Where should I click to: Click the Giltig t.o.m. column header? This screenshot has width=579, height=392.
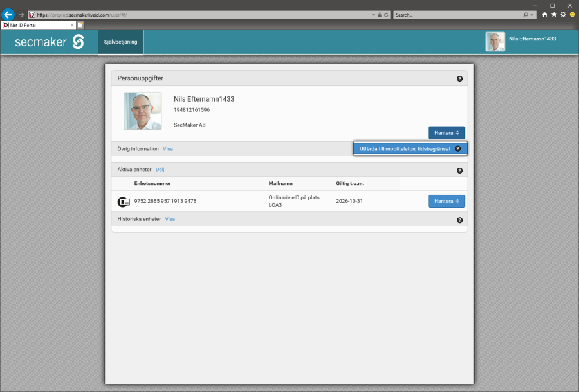[x=350, y=183]
